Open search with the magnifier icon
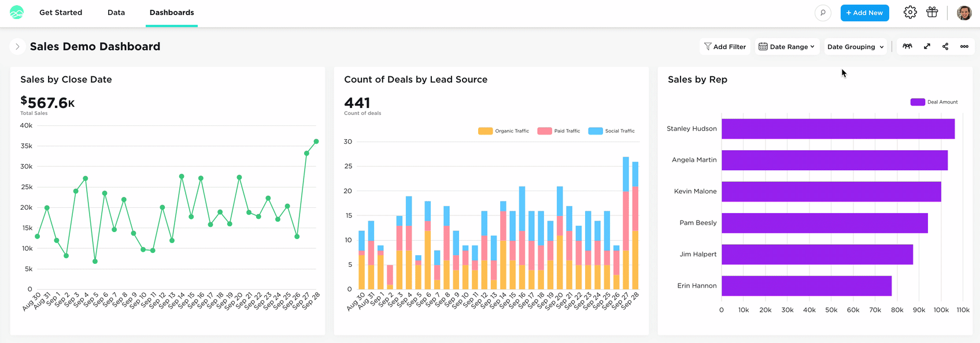Screen dimensions: 980x343 pyautogui.click(x=823, y=13)
